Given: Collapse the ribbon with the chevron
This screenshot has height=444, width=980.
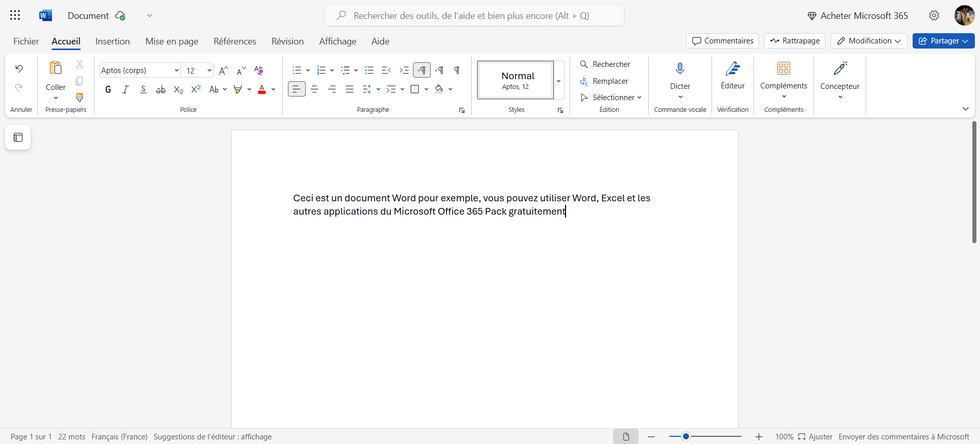Looking at the screenshot, I should [x=965, y=109].
